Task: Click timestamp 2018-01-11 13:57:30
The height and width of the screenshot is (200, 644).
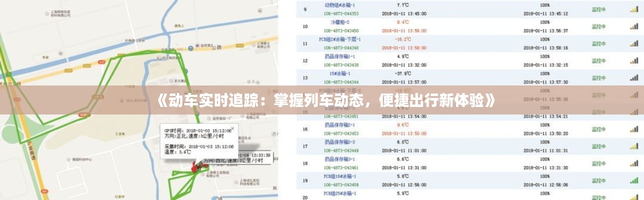Action: click(545, 81)
